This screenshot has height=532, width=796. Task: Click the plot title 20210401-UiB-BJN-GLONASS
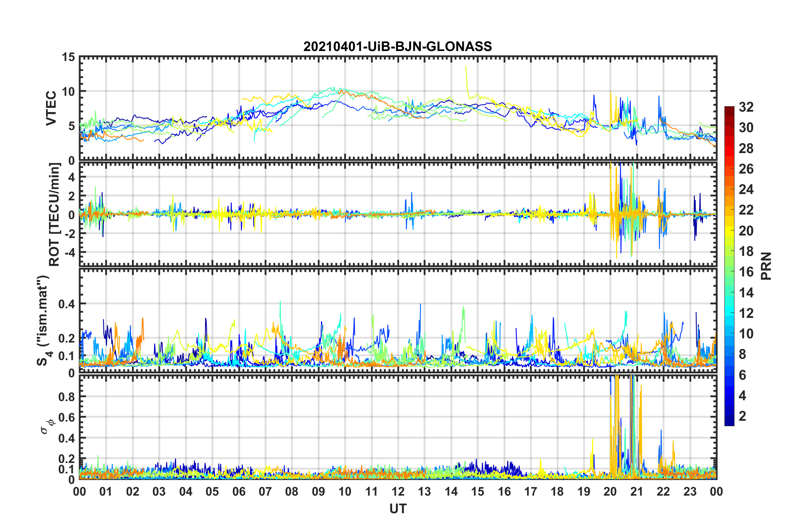pos(398,46)
